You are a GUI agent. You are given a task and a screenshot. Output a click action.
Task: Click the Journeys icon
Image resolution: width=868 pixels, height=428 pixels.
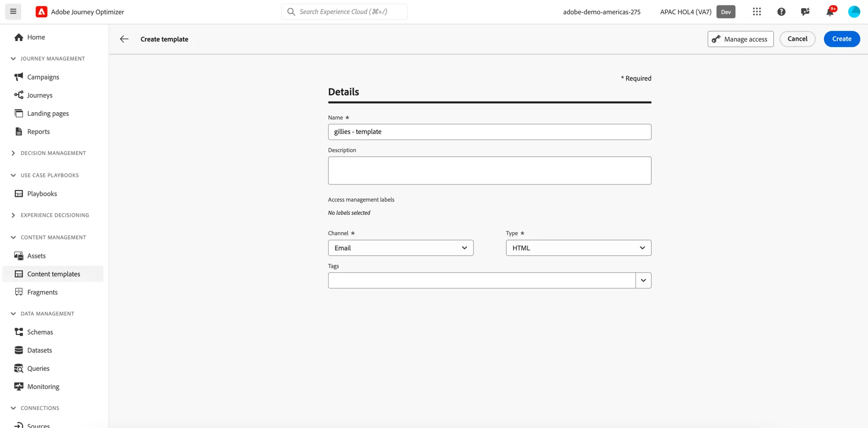tap(19, 95)
